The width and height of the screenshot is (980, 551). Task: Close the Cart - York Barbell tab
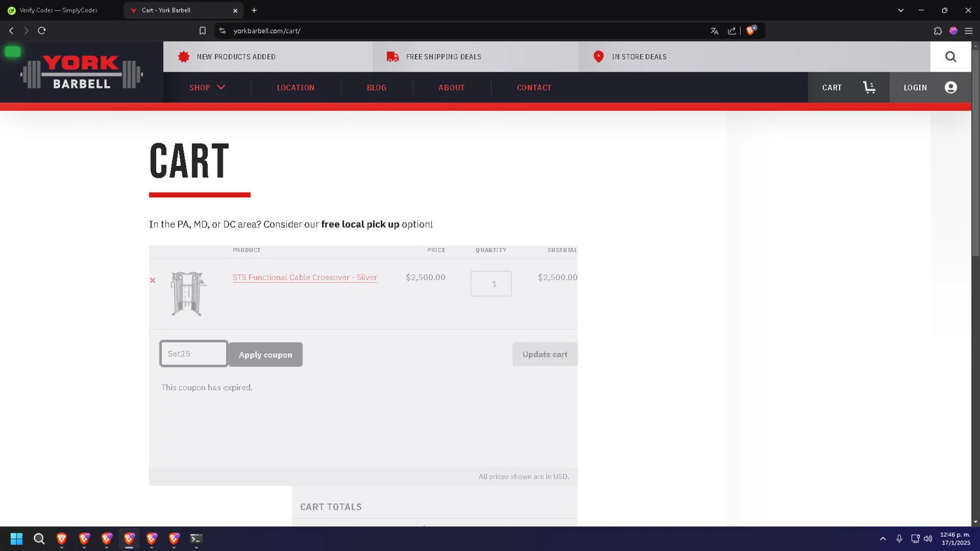click(235, 10)
